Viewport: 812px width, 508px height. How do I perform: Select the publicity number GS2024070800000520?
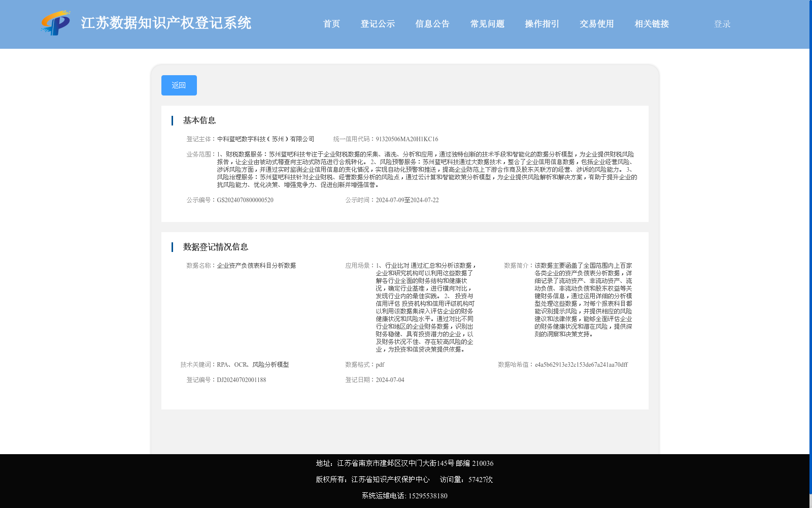245,200
